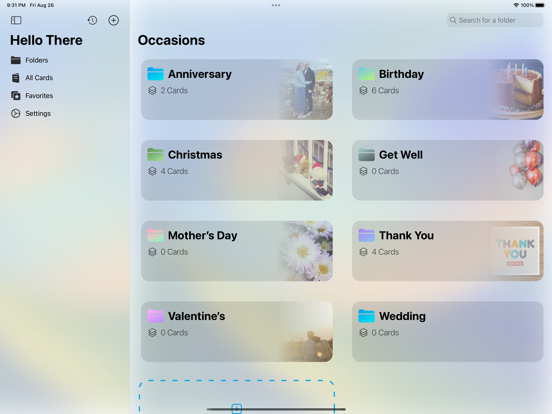
Task: Click Anniversary's card stack icon
Action: pos(152,90)
